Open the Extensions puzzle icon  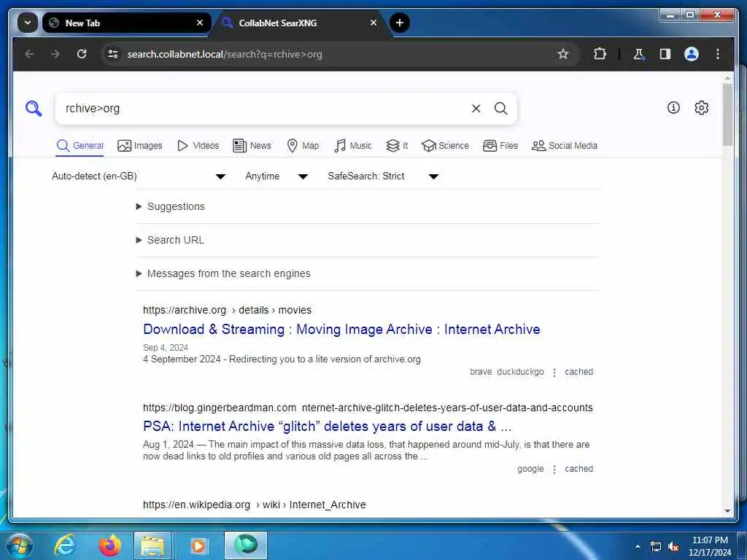click(x=600, y=54)
